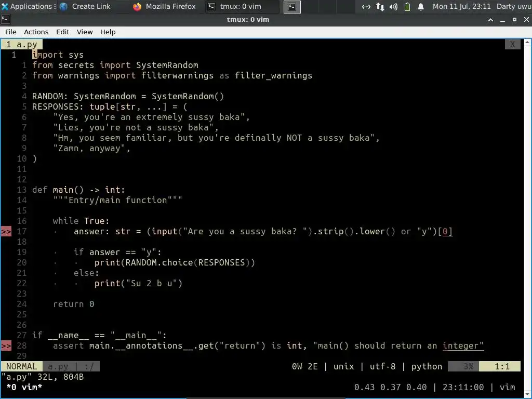532x399 pixels.
Task: Click the import sys line
Action: pos(58,55)
